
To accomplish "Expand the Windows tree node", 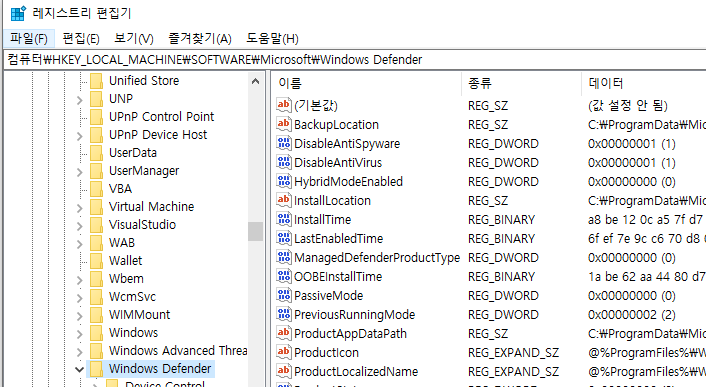I will [x=80, y=334].
